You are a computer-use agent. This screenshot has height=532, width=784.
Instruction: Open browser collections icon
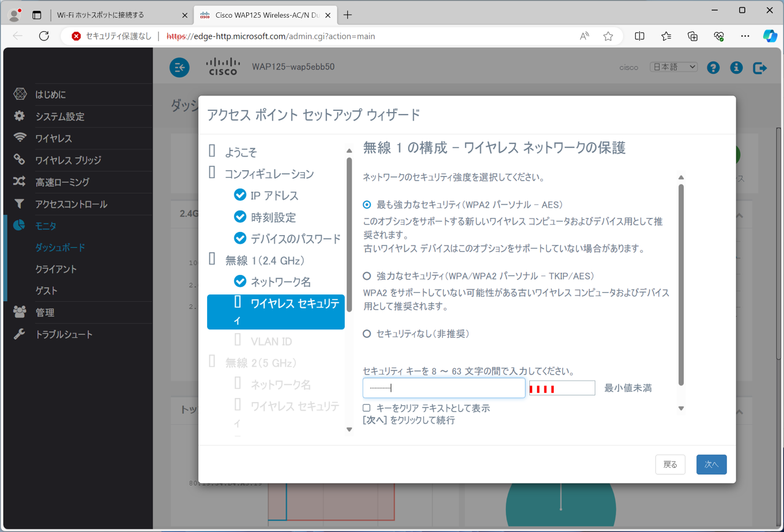pyautogui.click(x=693, y=36)
